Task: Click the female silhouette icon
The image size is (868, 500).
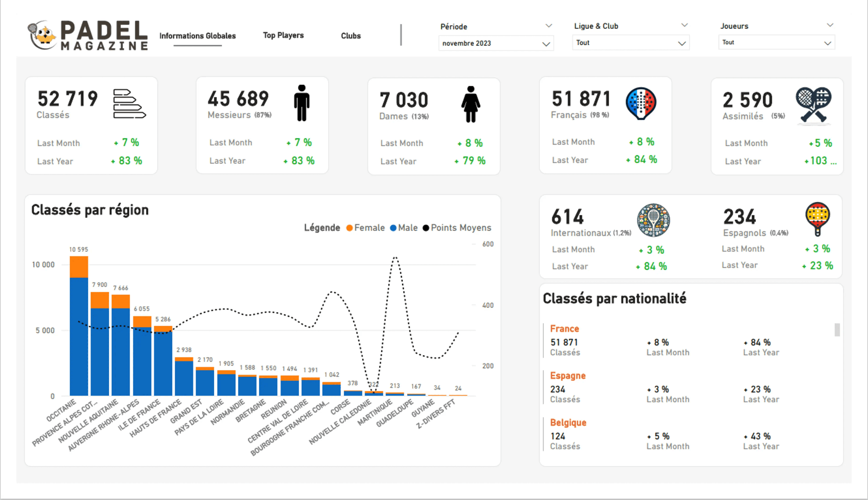Action: 471,104
